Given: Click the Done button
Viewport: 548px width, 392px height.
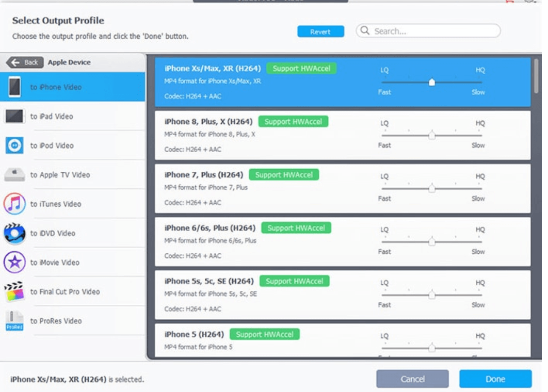Looking at the screenshot, I should 495,378.
